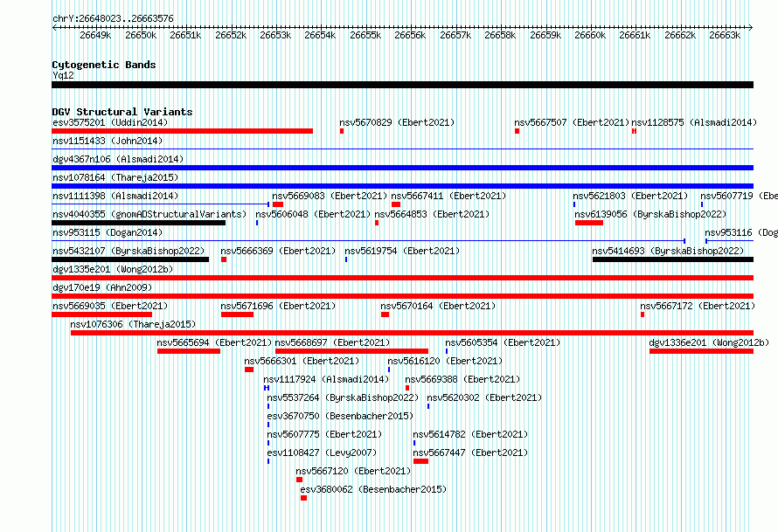Click the esv3575201 (Uddin2014) variant label
The width and height of the screenshot is (778, 532).
(x=110, y=122)
